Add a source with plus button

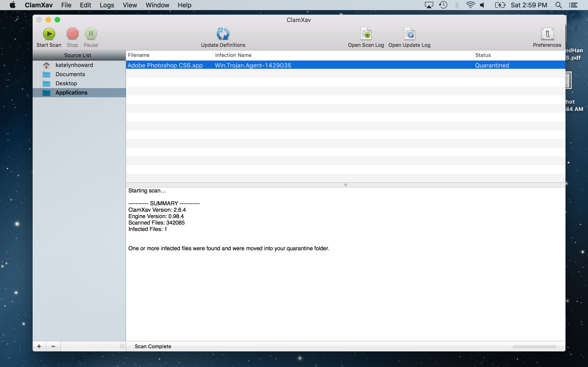[39, 346]
